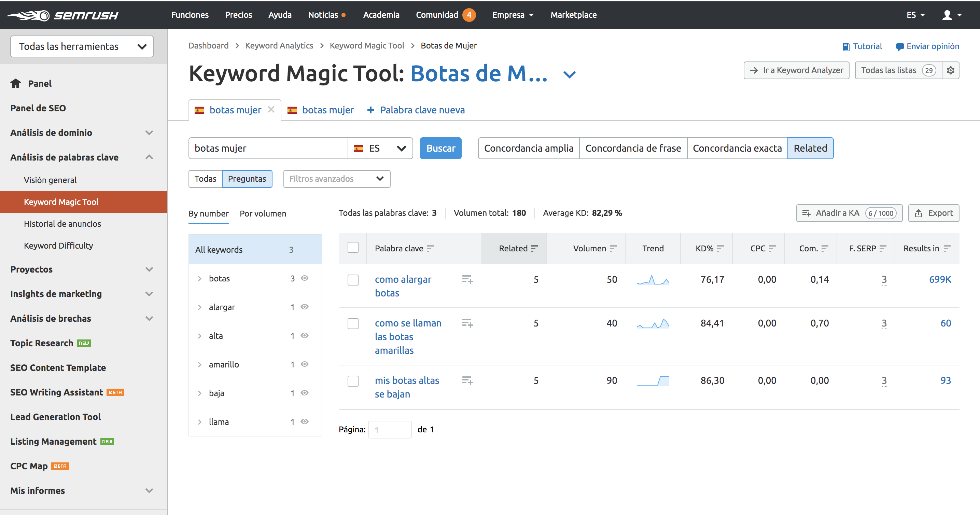Click the Export button

(934, 213)
